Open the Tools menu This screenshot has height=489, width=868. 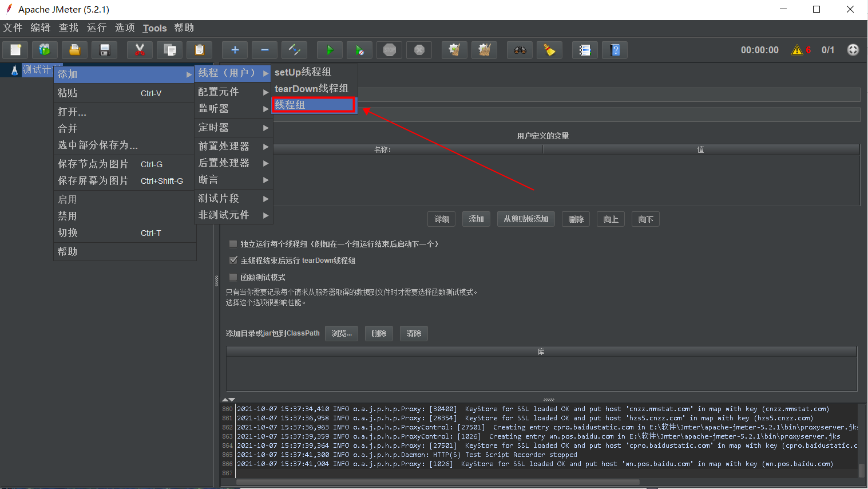tap(154, 28)
